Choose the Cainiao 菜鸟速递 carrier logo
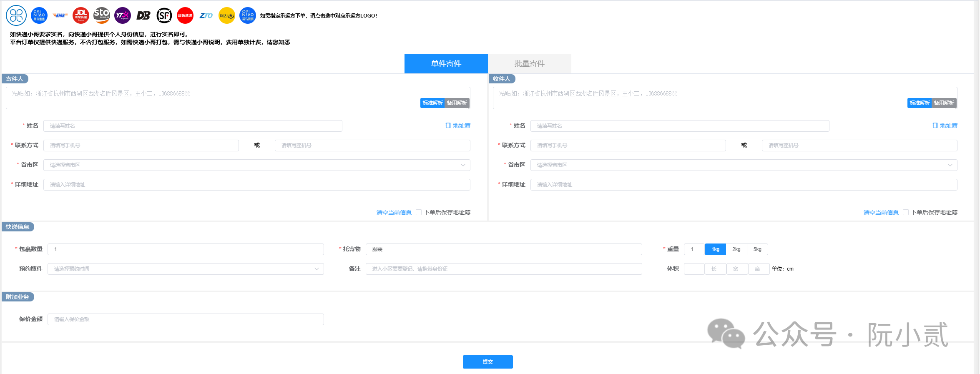Screen dimensions: 980x374 coord(39,15)
